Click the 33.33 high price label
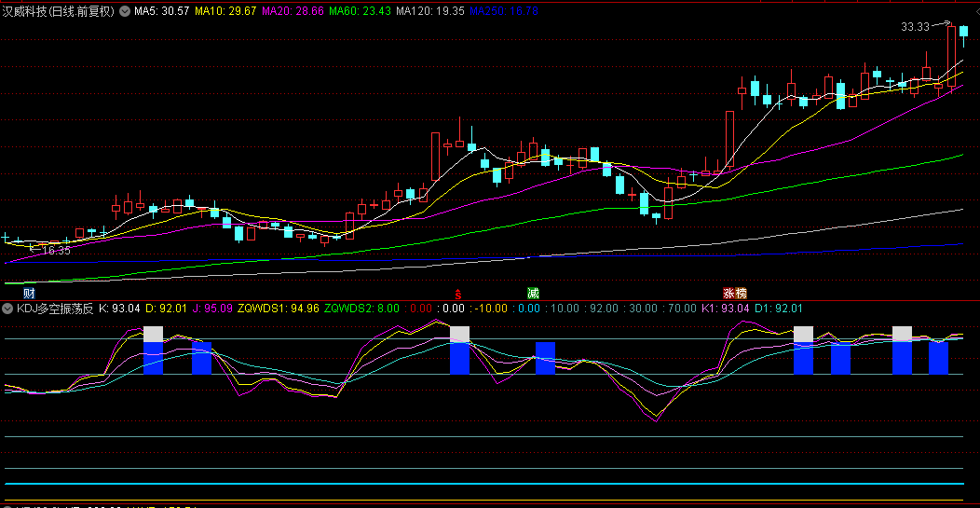The image size is (980, 508). [916, 28]
